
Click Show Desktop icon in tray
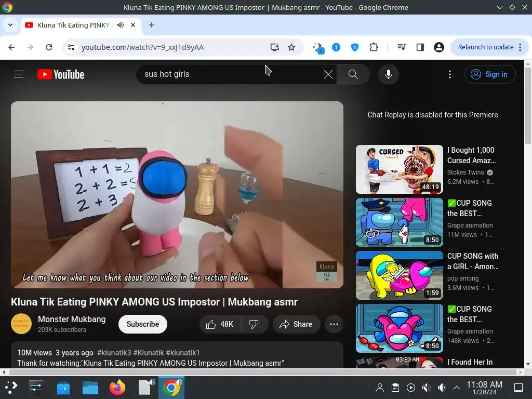point(518,388)
